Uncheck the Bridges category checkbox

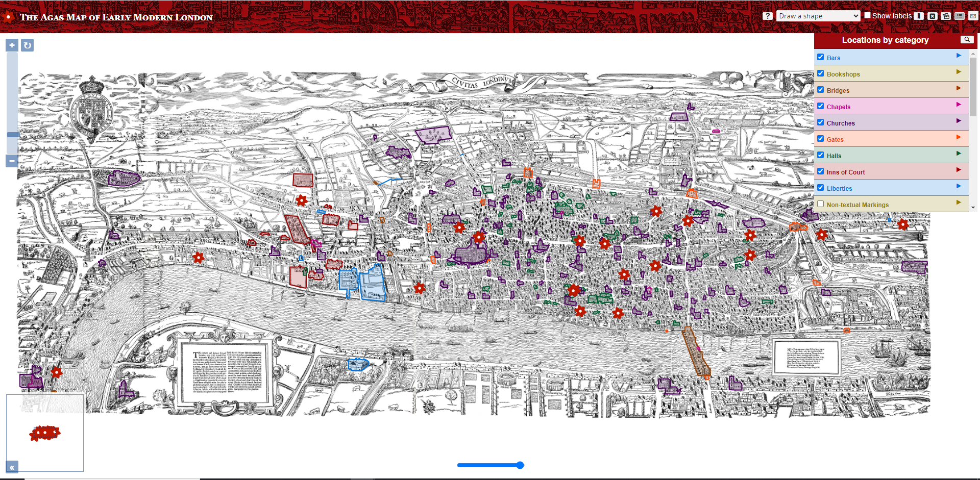point(821,90)
